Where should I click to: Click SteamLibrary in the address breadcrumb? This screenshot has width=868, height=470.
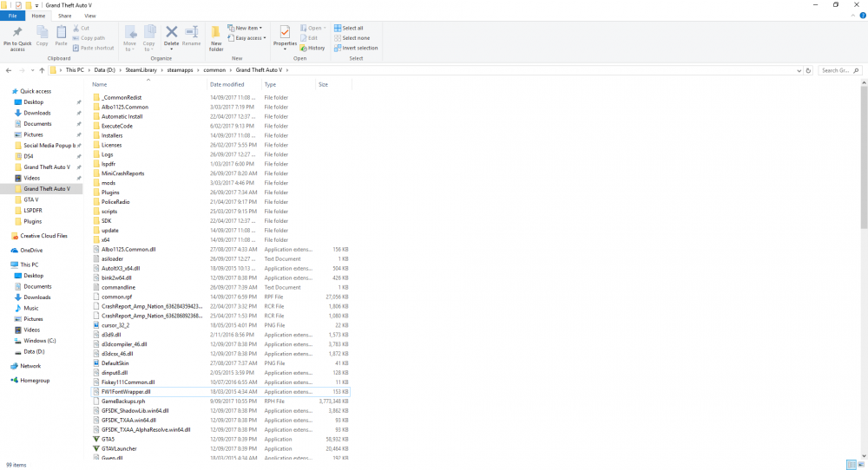pos(141,70)
